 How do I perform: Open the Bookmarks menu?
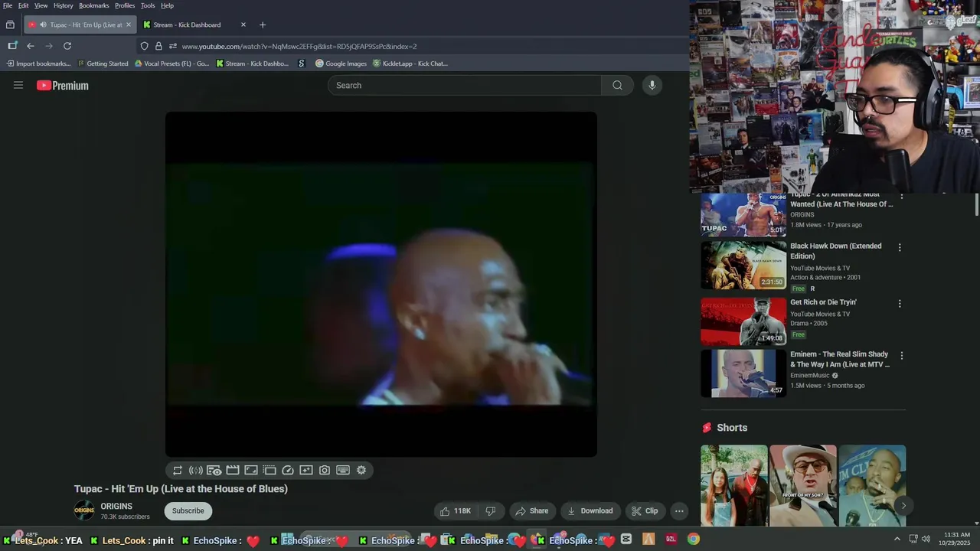(94, 5)
